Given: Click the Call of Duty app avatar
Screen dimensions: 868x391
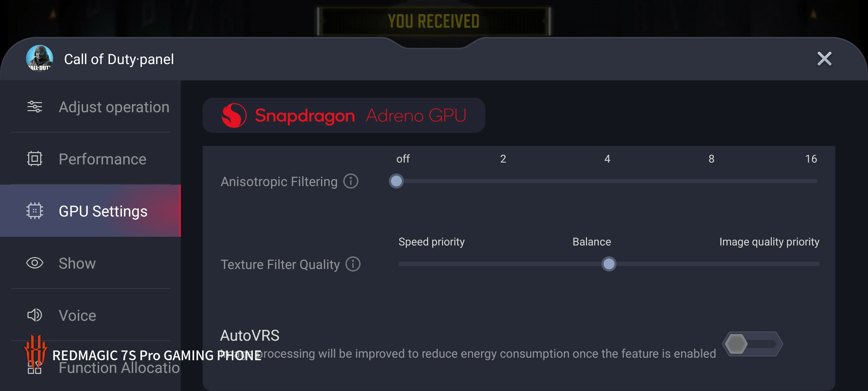Looking at the screenshot, I should 40,59.
